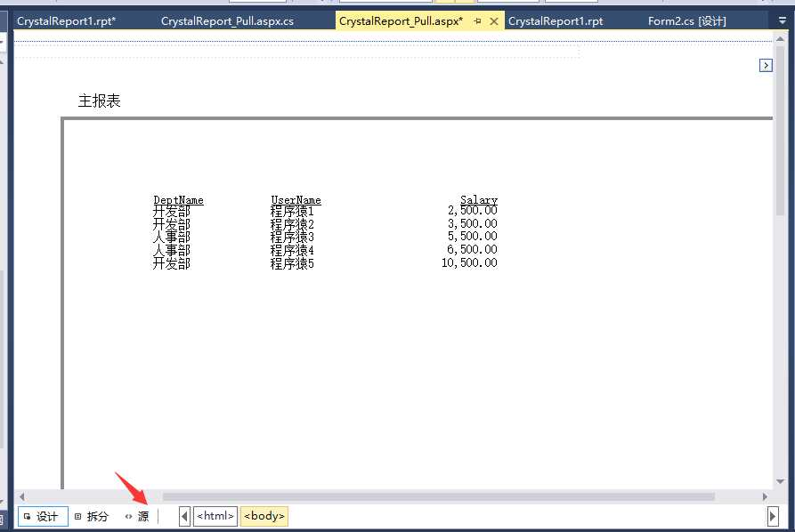Viewport: 795px width, 532px height.
Task: Click 开发部 in the 程序猿5 row
Action: tap(171, 263)
